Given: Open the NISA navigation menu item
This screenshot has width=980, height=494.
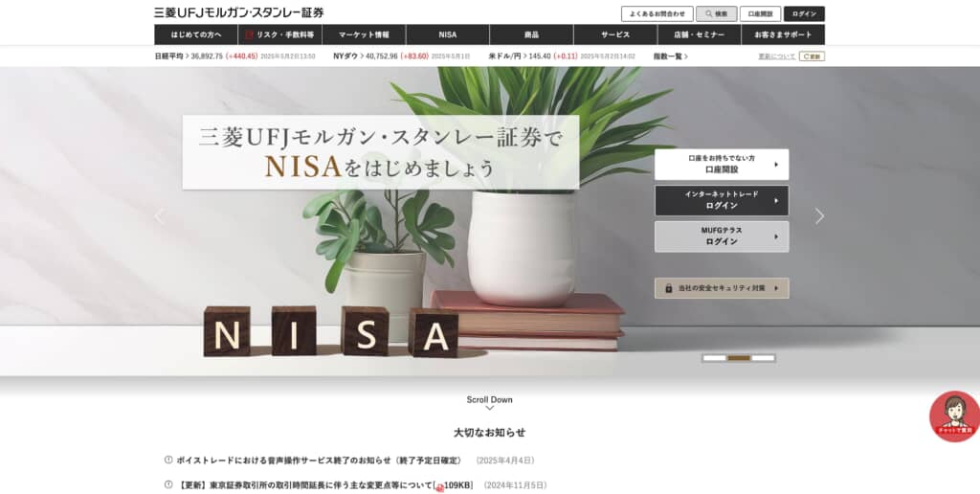Looking at the screenshot, I should click(448, 35).
